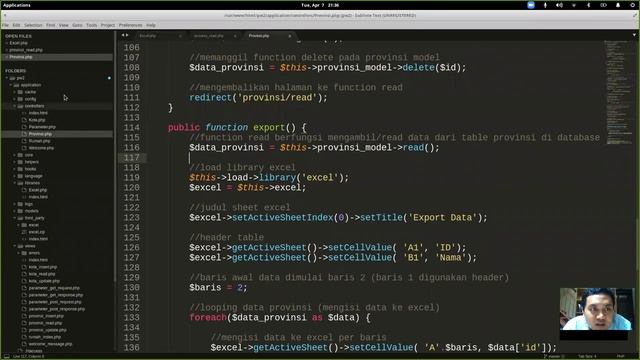Open provinsi_insert.php in views
The width and height of the screenshot is (640, 360).
(x=46, y=316)
